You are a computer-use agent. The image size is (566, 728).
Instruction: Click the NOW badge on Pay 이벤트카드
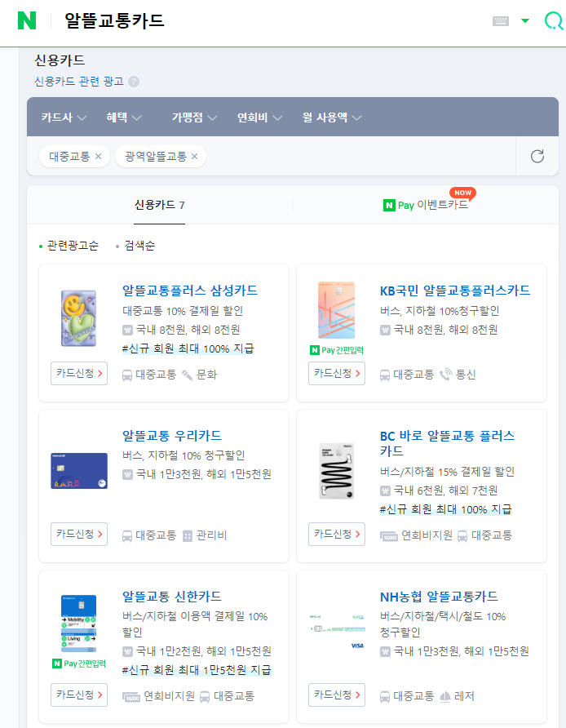462,193
